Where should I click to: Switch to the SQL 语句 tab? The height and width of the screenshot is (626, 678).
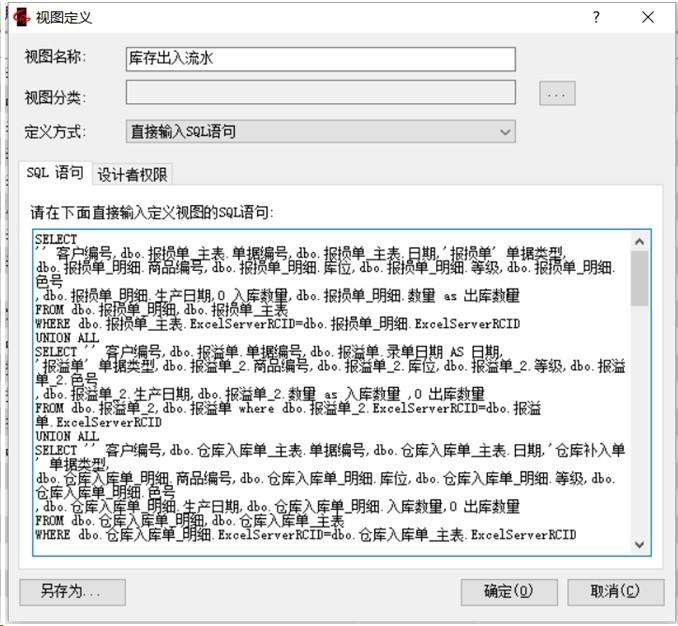coord(55,173)
